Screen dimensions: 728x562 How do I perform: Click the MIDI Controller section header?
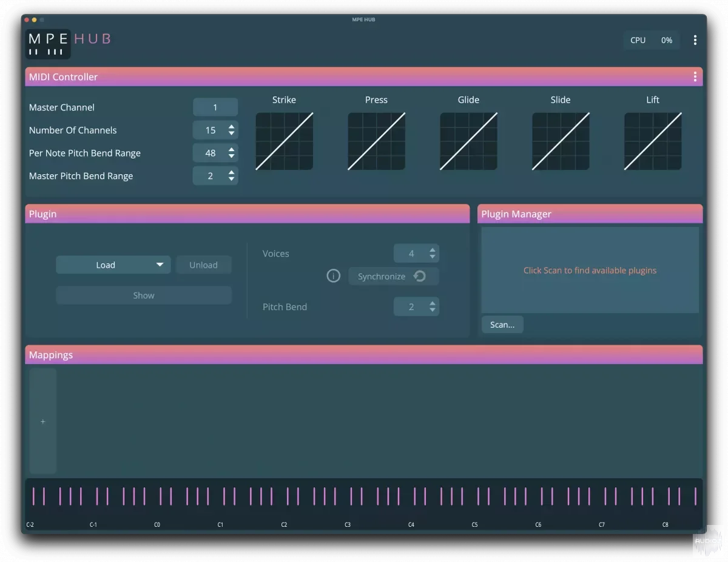coord(364,77)
